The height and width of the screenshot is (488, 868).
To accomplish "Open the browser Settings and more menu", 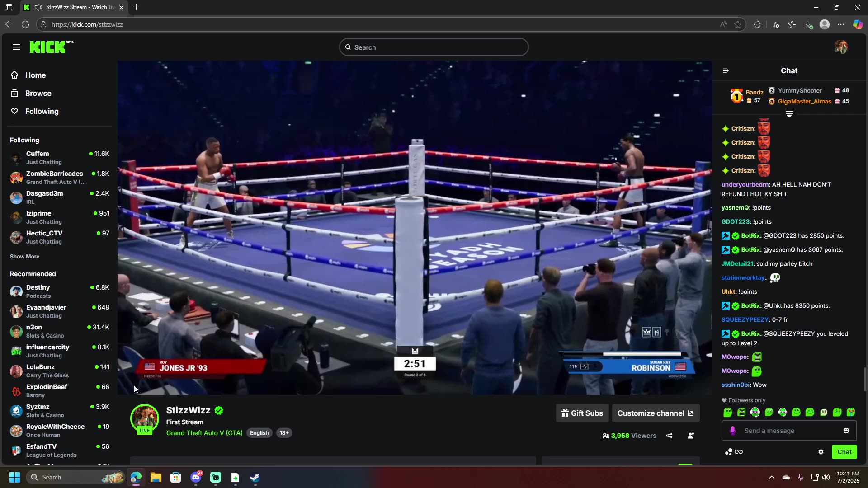I will point(841,24).
